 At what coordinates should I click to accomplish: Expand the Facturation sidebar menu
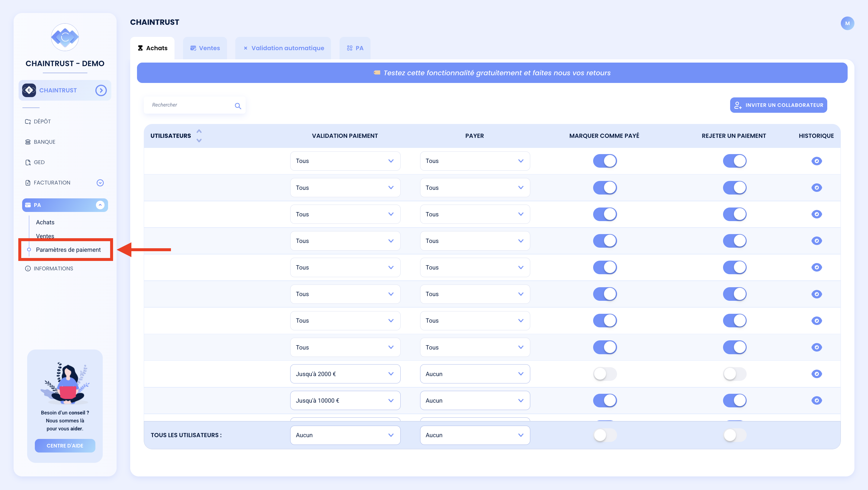(x=100, y=183)
